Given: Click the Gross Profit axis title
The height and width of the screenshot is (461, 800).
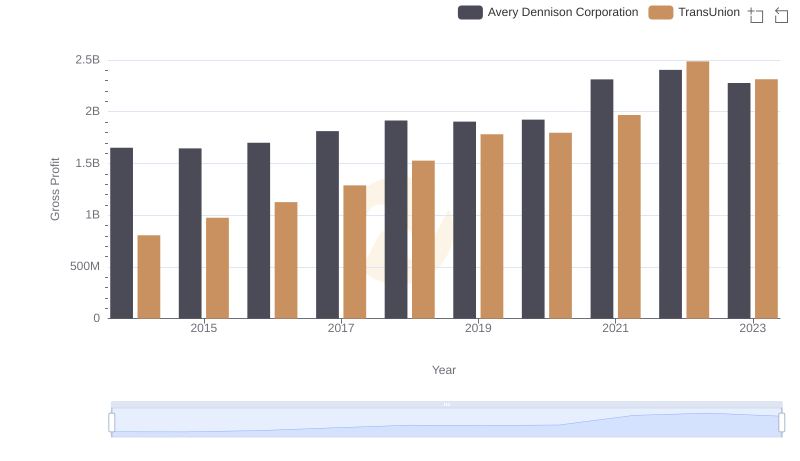Looking at the screenshot, I should (x=55, y=189).
